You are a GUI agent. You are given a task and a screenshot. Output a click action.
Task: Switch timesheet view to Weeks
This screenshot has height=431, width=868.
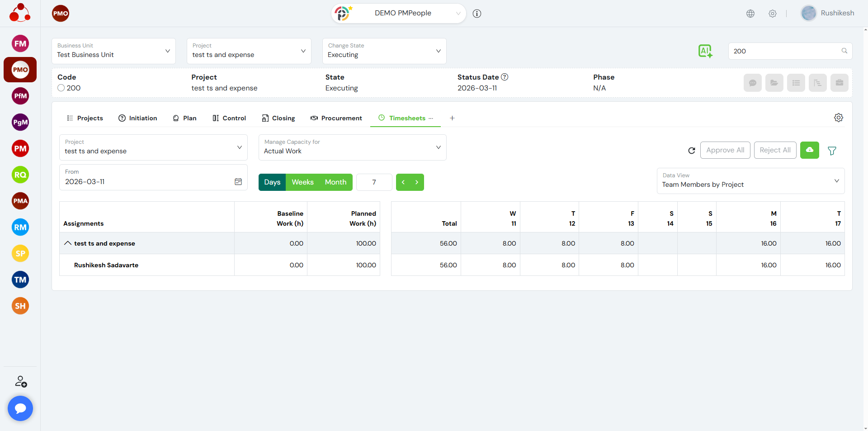pos(302,182)
